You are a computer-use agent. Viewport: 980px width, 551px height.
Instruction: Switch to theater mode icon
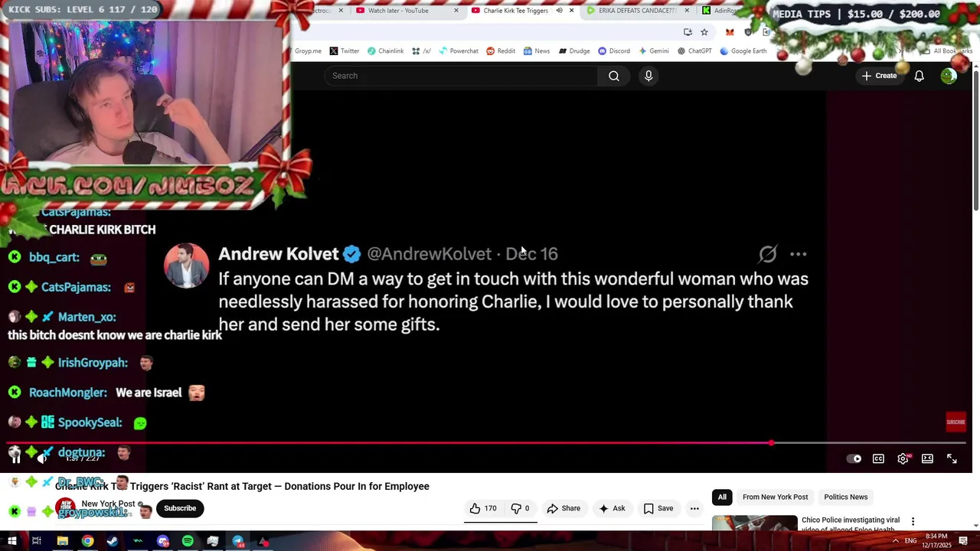click(927, 458)
